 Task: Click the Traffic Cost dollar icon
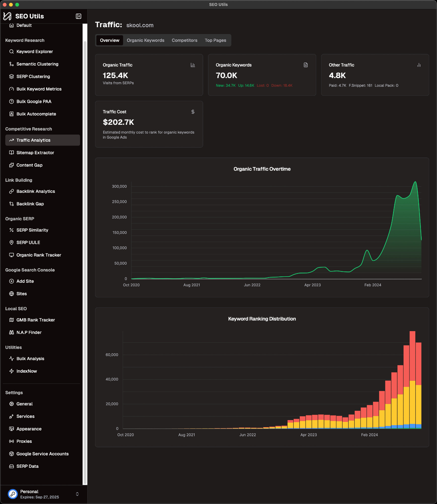[193, 112]
